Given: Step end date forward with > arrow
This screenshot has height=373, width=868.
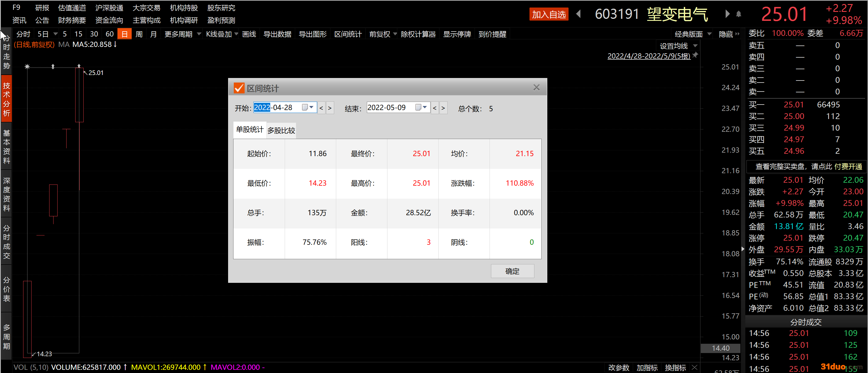Looking at the screenshot, I should (443, 108).
